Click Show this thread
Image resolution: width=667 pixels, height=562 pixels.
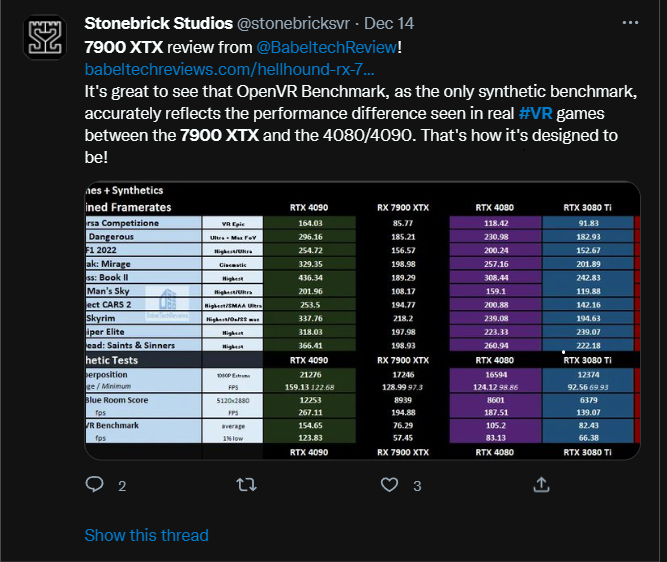147,535
